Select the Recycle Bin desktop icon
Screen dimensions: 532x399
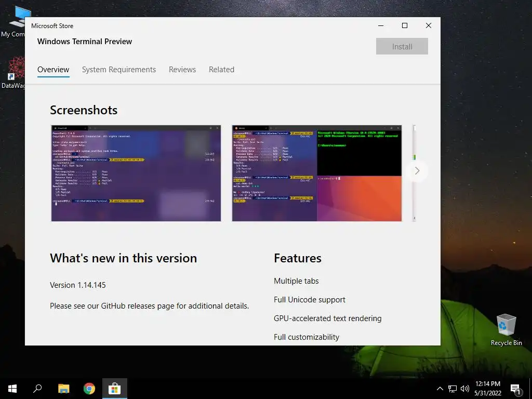point(506,330)
